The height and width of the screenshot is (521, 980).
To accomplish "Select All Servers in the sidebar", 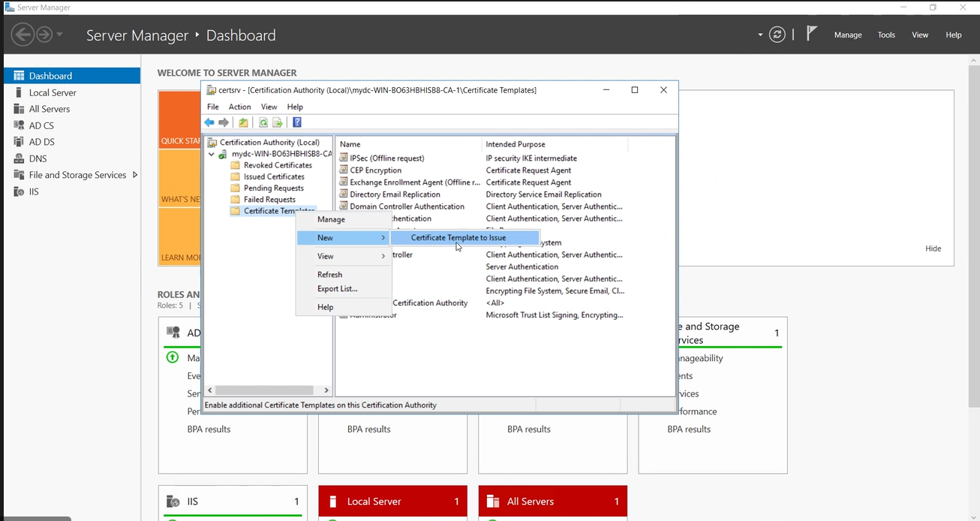I will click(x=72, y=109).
